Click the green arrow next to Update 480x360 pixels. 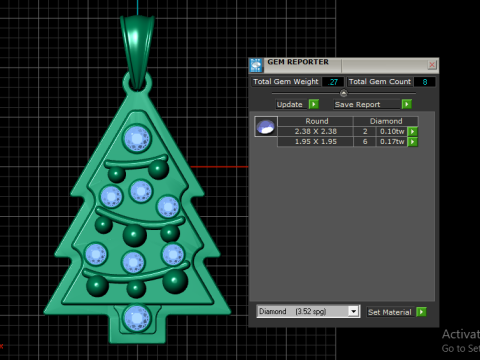[x=314, y=104]
